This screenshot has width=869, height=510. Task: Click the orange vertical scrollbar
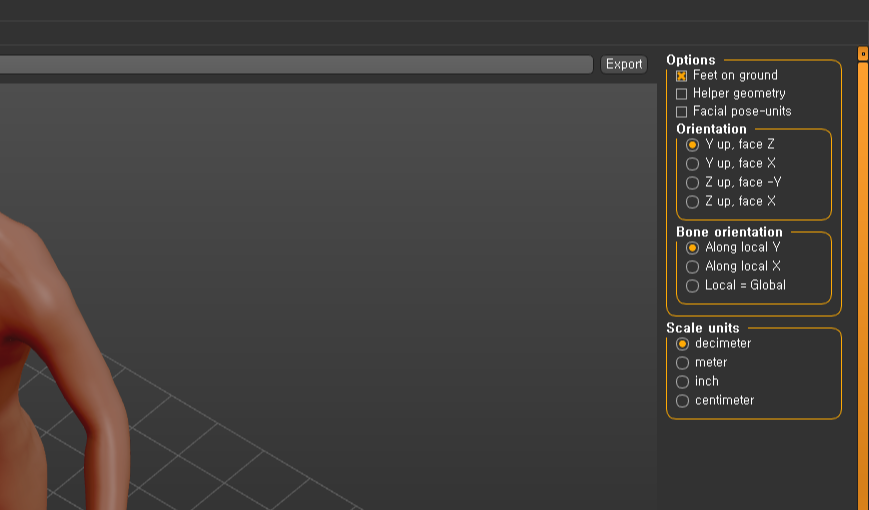point(863,285)
